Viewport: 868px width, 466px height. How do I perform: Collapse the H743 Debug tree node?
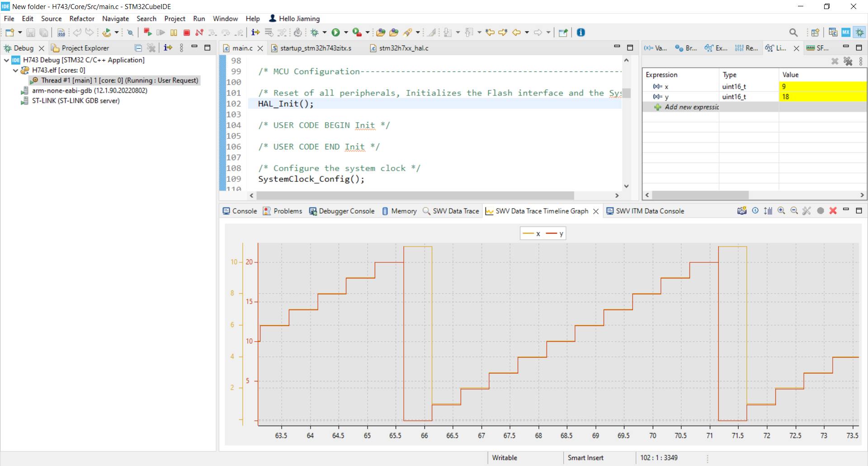(x=6, y=60)
